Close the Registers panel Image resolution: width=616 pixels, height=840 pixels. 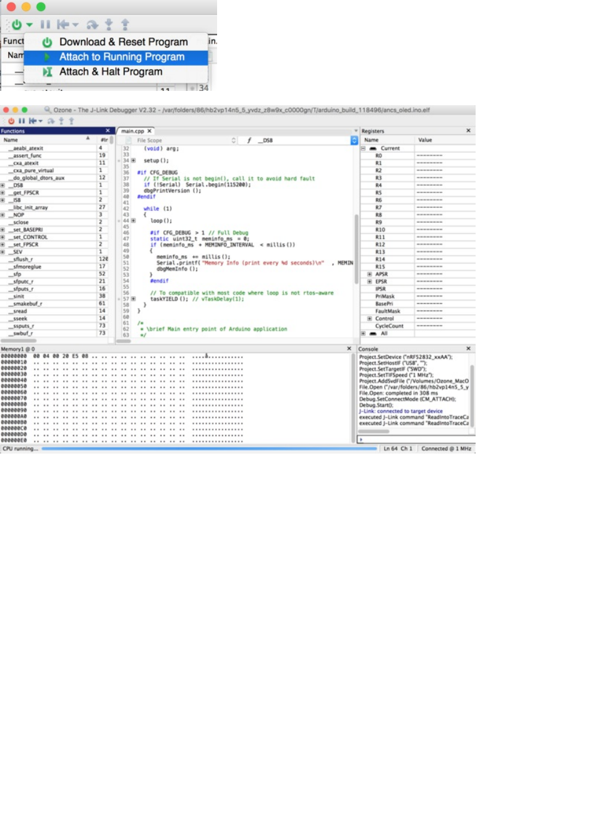[x=468, y=131]
